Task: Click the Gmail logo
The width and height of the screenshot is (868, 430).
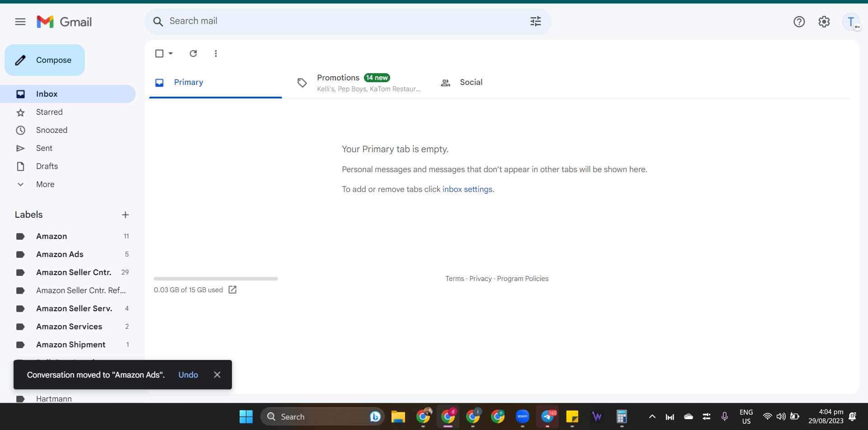Action: (x=64, y=22)
